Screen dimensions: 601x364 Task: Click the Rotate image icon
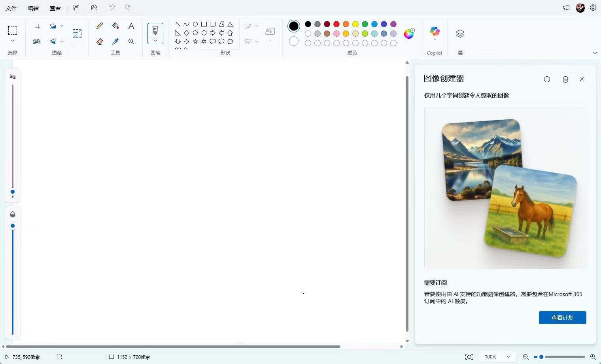pyautogui.click(x=53, y=26)
